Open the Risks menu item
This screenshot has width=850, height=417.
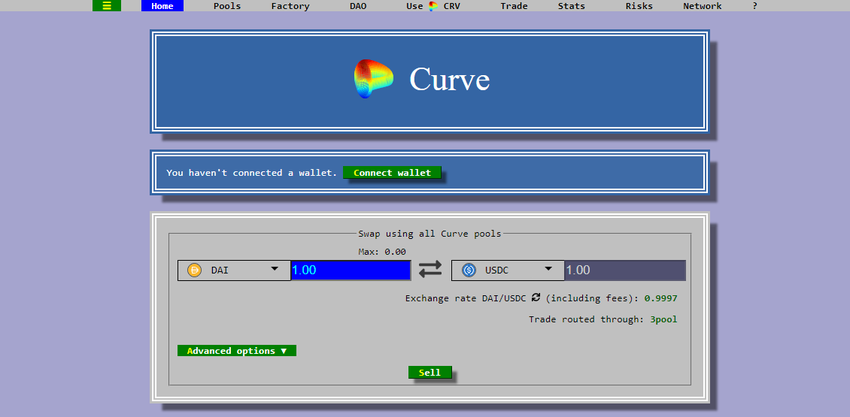639,6
